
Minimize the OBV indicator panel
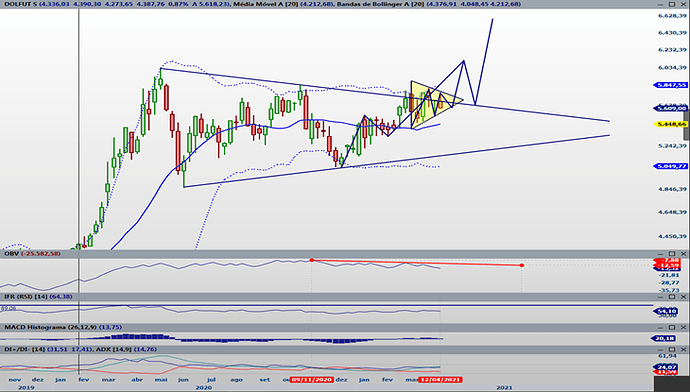click(x=661, y=254)
